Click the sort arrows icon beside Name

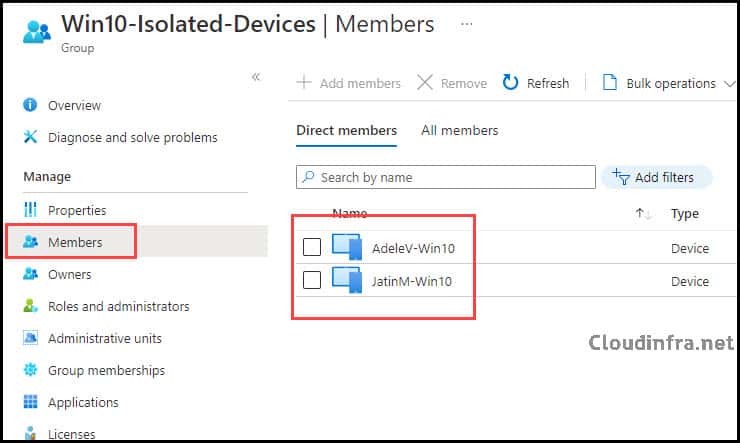(x=644, y=214)
